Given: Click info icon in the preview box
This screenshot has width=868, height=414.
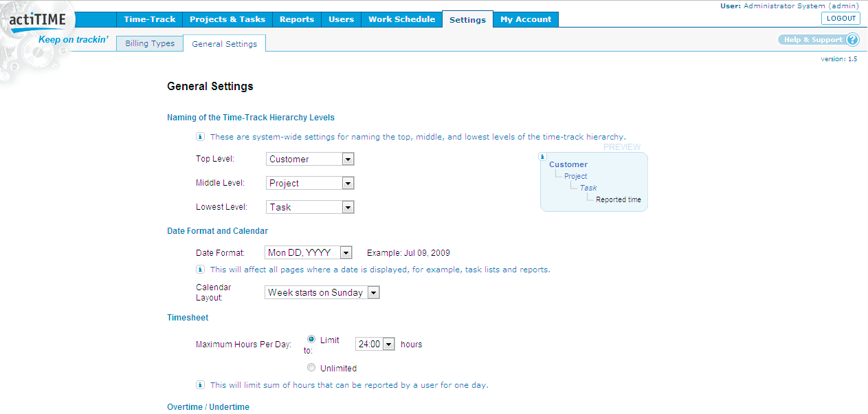Looking at the screenshot, I should click(543, 156).
